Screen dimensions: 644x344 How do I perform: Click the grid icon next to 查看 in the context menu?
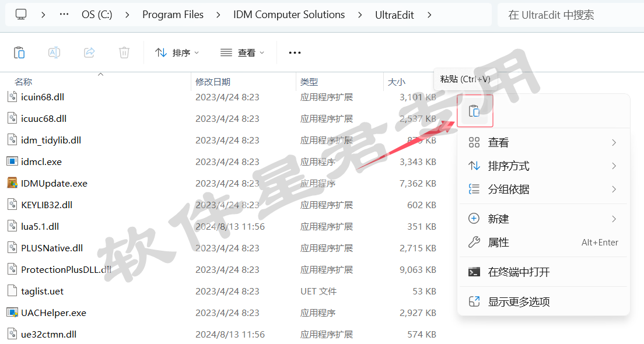point(474,142)
